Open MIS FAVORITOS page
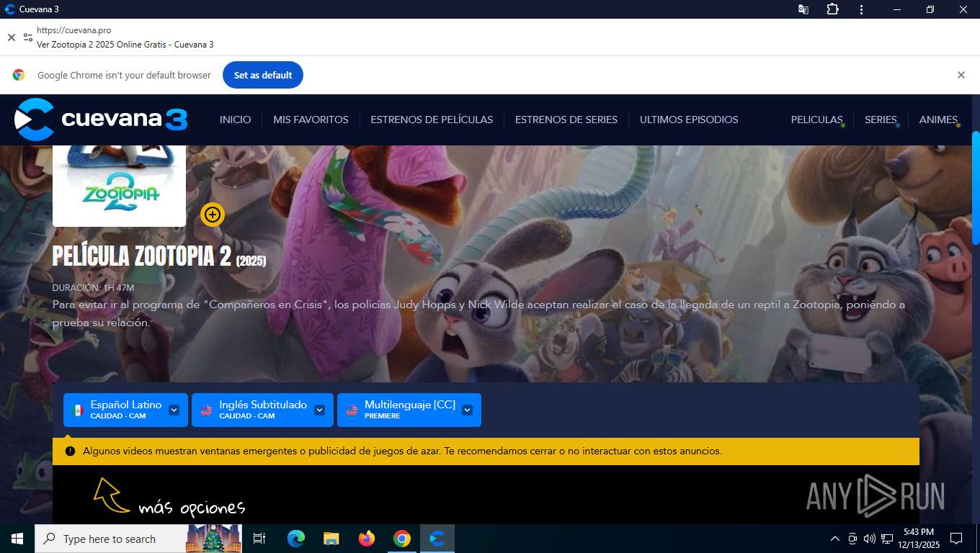Screen dimensions: 980x553 tap(311, 120)
